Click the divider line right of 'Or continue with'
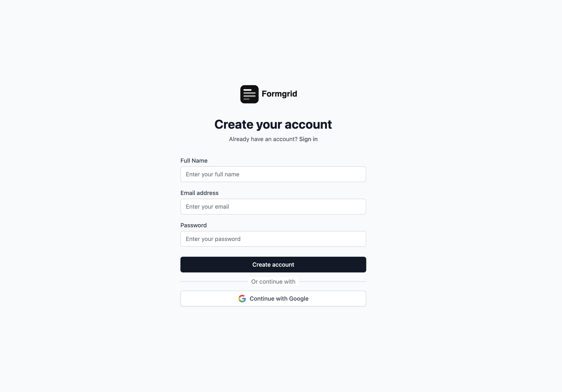The height and width of the screenshot is (392, 562). click(332, 282)
